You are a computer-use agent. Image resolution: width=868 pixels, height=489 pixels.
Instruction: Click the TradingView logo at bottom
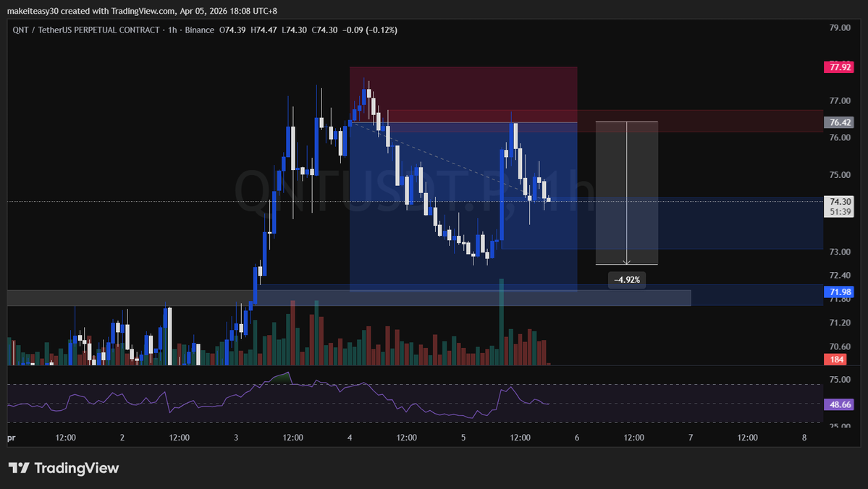pos(64,468)
